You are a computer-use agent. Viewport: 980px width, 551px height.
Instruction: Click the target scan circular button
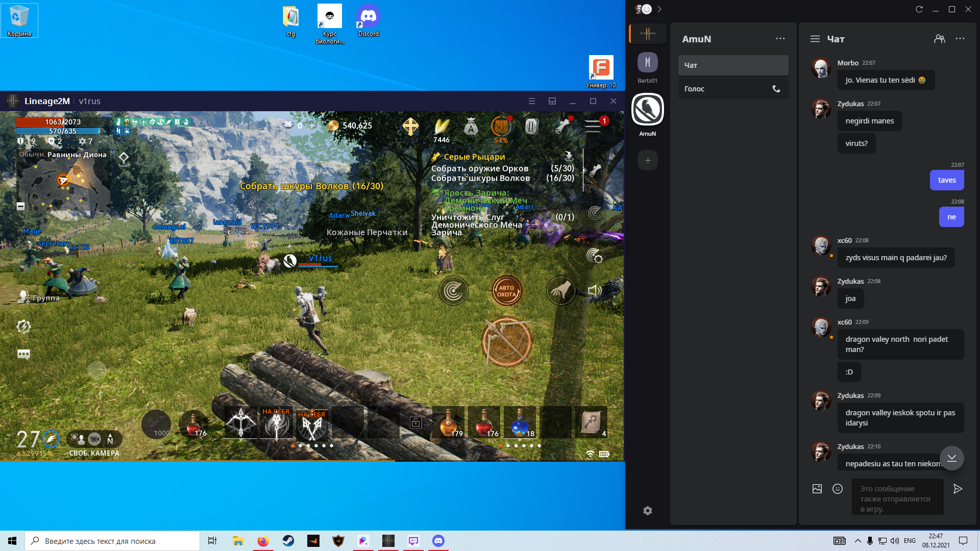click(453, 291)
